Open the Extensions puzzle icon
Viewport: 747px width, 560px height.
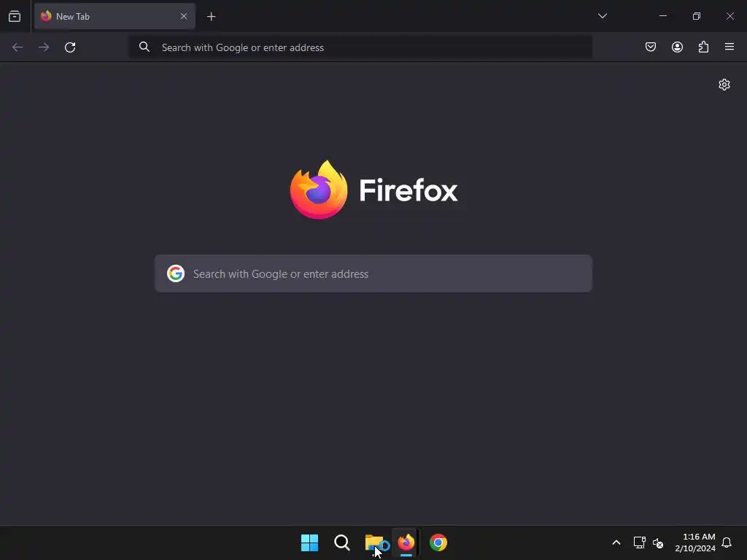[x=703, y=47]
